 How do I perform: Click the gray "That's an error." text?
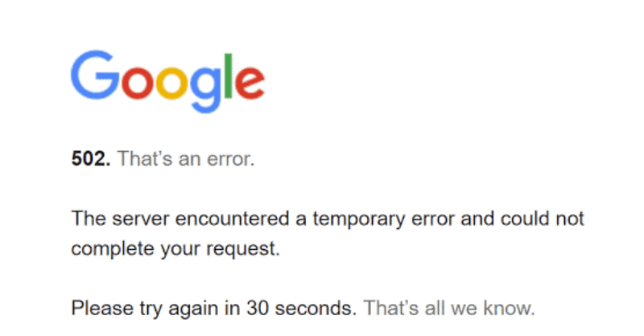pos(186,159)
